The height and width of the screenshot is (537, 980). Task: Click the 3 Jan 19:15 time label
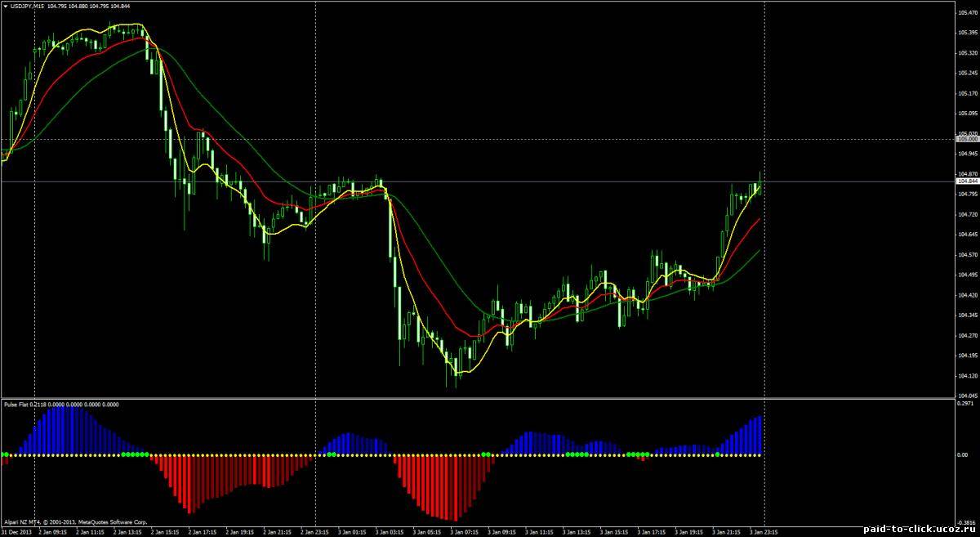[x=689, y=530]
